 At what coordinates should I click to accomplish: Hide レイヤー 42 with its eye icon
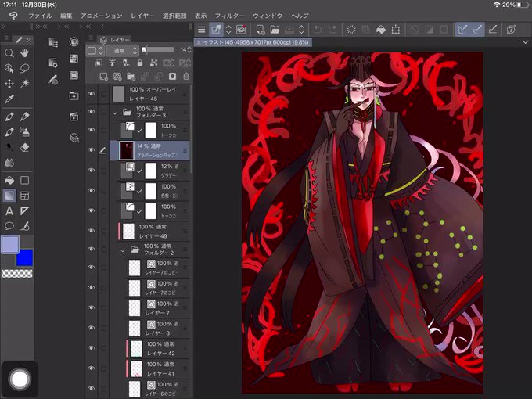pyautogui.click(x=92, y=348)
